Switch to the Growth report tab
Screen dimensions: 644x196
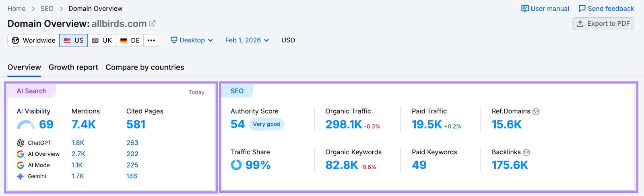73,67
